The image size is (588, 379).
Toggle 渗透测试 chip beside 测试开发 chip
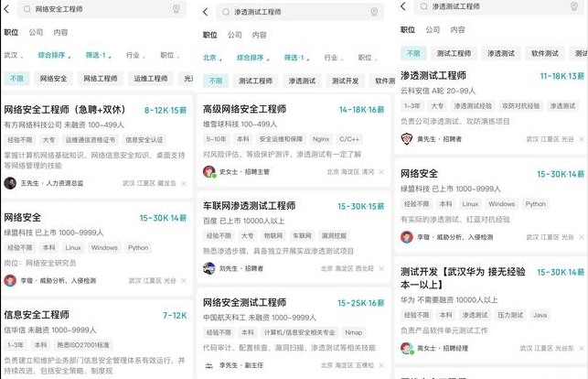(302, 81)
